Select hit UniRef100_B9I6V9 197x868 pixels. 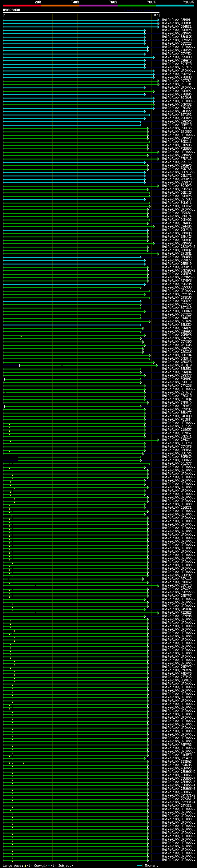(177, 186)
